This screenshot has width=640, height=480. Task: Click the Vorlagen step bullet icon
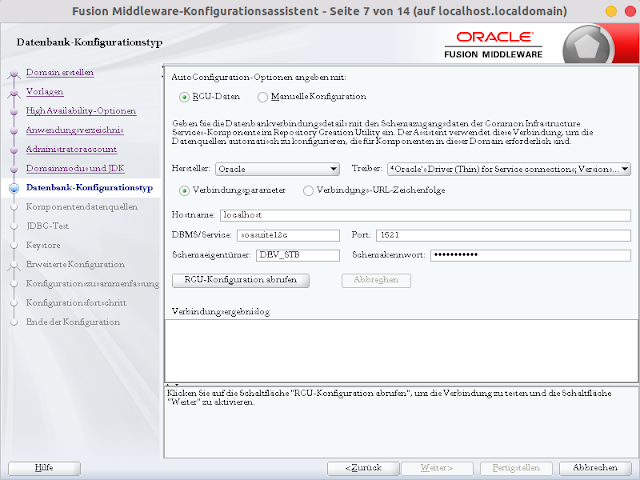click(14, 93)
